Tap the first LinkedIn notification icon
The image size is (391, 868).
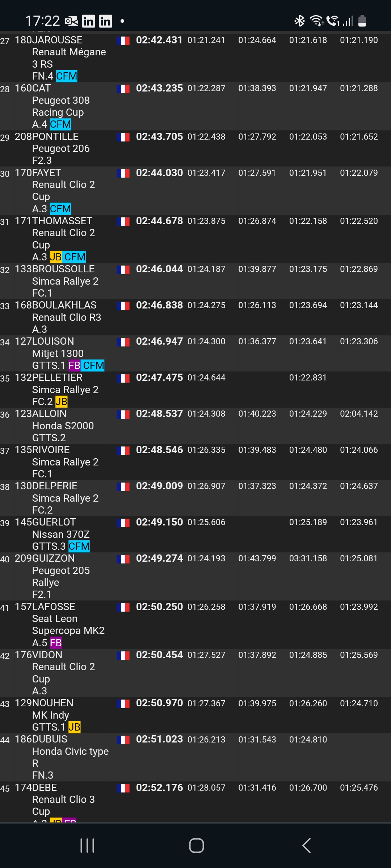[x=88, y=21]
